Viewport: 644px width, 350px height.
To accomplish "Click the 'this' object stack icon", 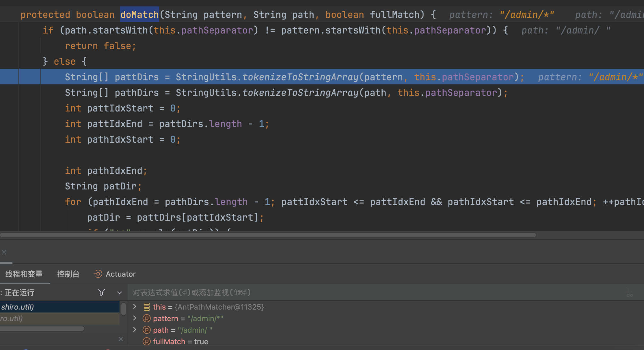I will [x=146, y=307].
